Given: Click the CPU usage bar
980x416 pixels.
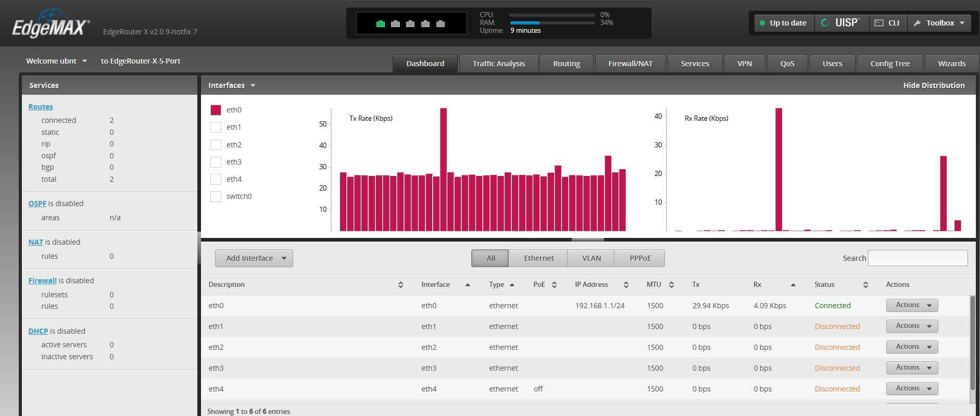Looking at the screenshot, I should click(x=552, y=15).
